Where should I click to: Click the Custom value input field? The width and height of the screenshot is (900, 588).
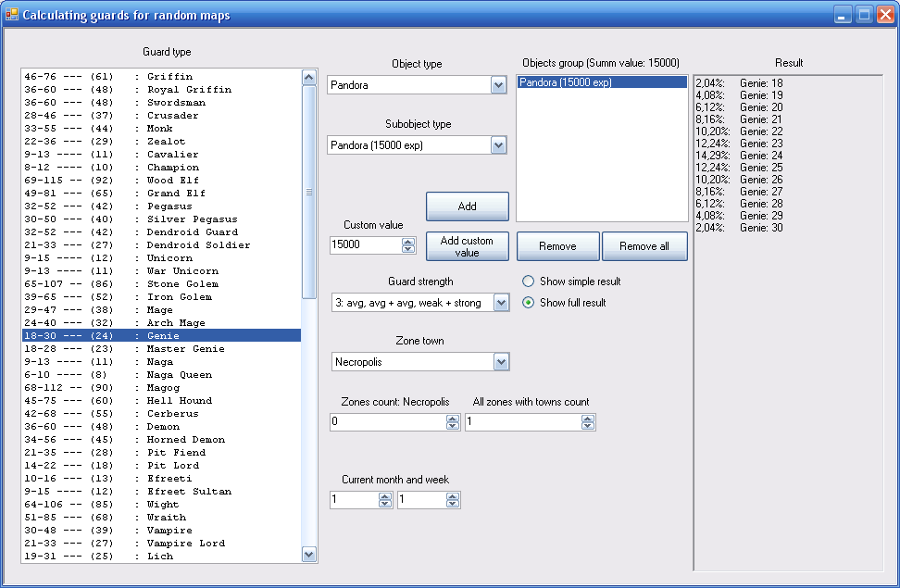(366, 244)
